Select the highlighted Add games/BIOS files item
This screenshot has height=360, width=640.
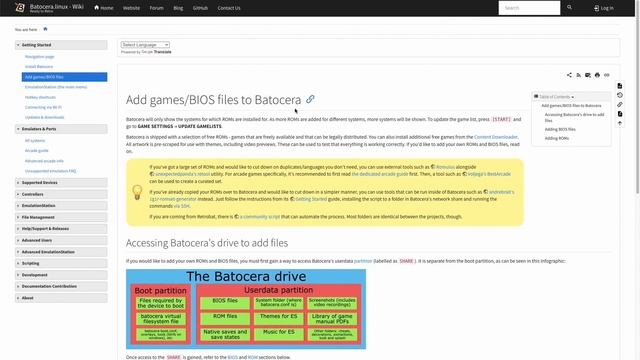pos(64,77)
